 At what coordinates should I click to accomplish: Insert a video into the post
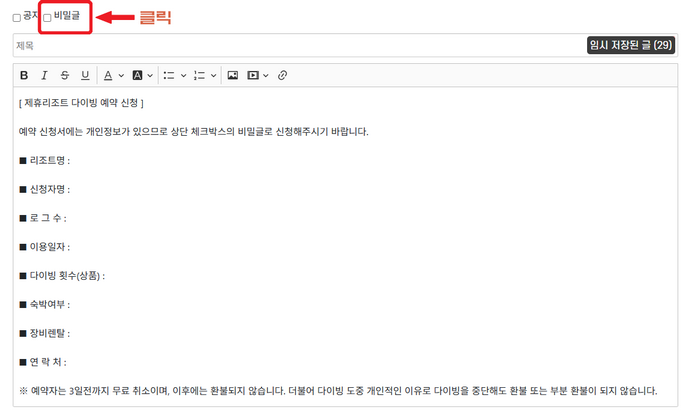coord(253,76)
